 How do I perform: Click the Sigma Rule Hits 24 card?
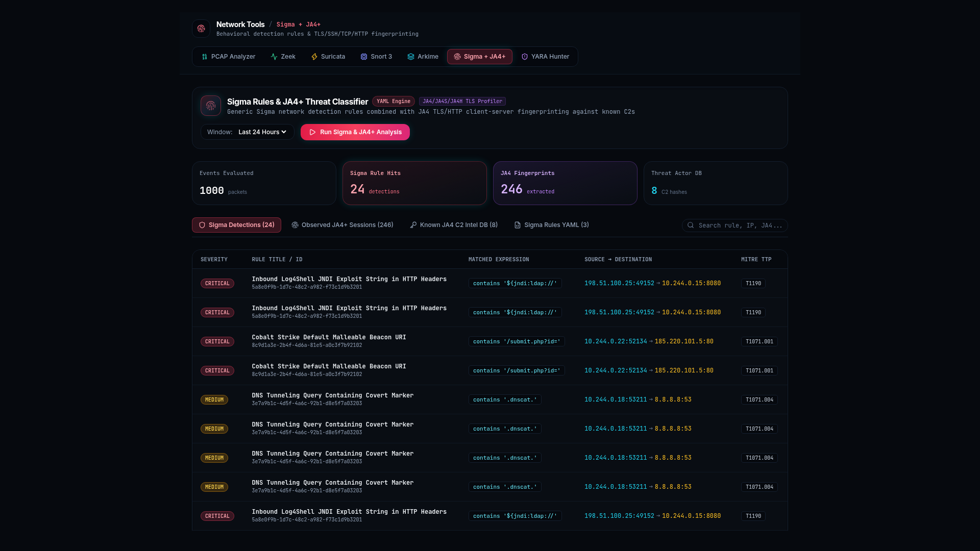pos(414,183)
